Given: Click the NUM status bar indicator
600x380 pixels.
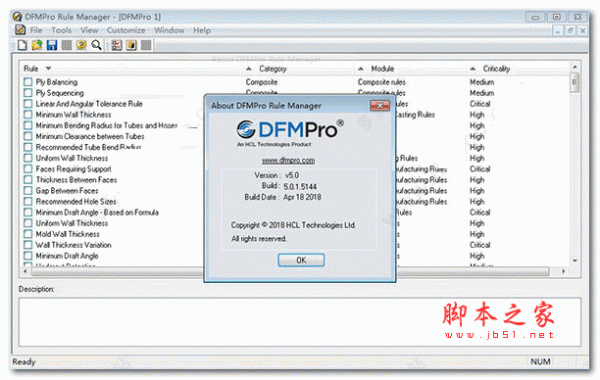Looking at the screenshot, I should pyautogui.click(x=540, y=362).
